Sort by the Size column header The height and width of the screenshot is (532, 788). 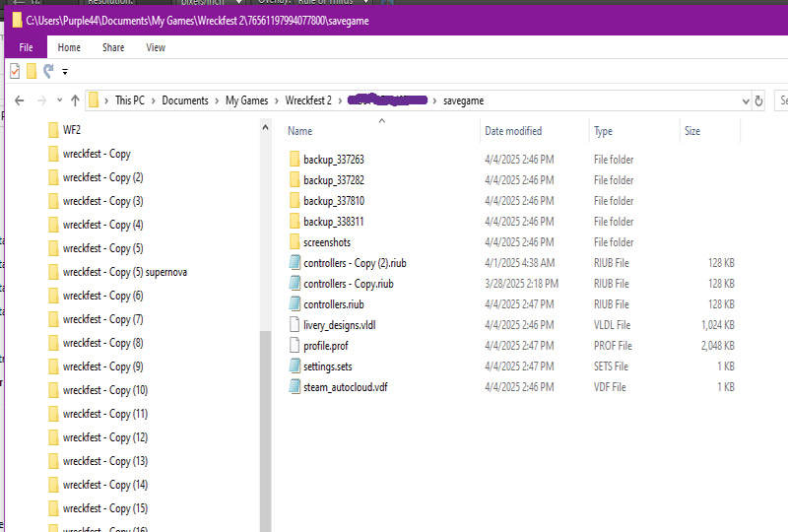[692, 131]
